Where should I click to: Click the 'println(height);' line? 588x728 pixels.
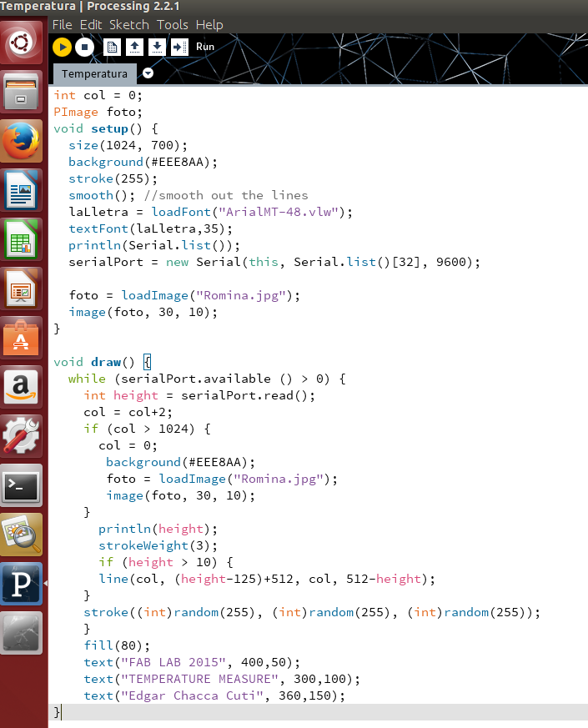coord(158,530)
